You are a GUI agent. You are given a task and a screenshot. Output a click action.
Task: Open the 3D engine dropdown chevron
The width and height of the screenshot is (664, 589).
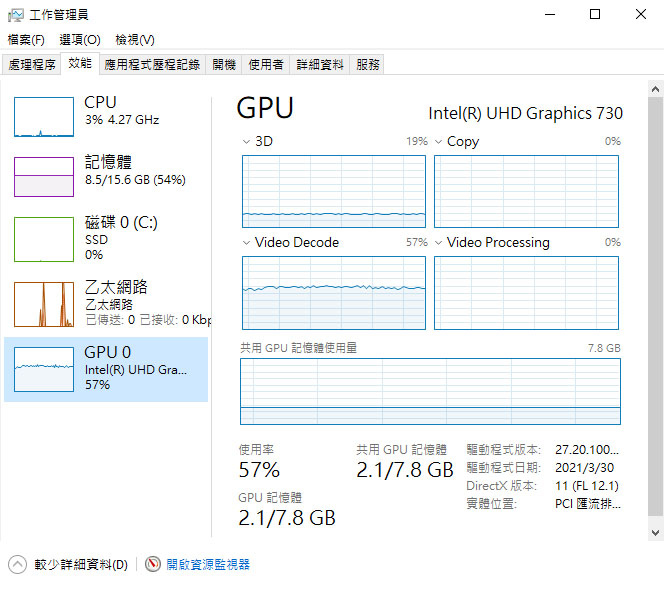pos(246,141)
